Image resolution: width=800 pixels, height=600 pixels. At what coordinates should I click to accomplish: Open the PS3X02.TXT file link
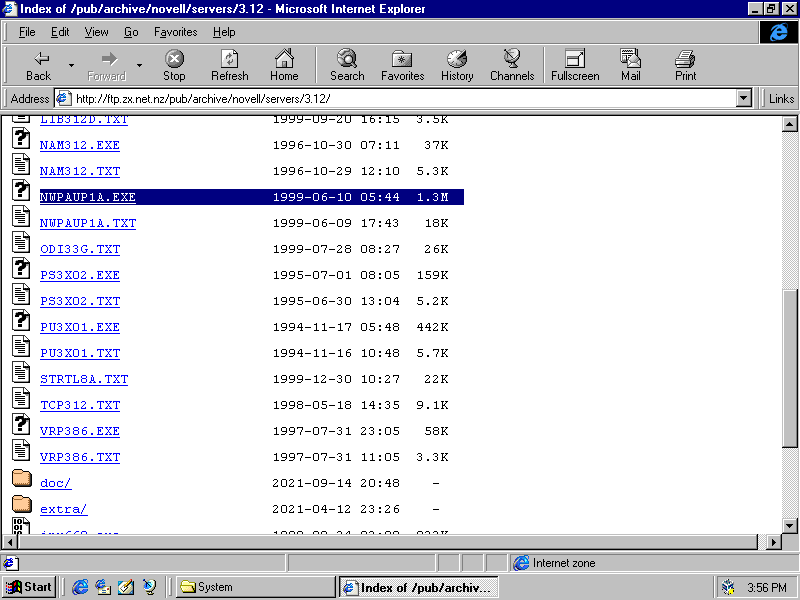[80, 301]
